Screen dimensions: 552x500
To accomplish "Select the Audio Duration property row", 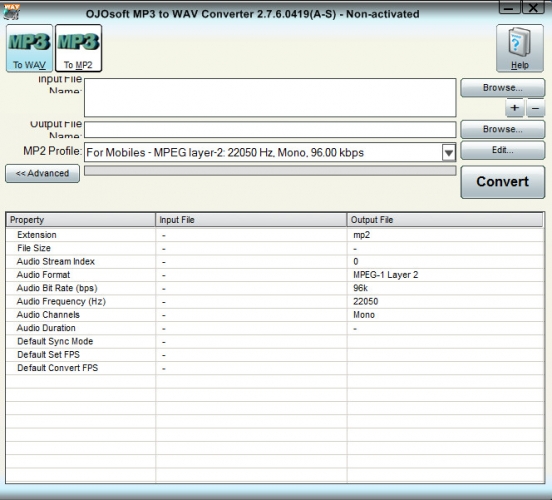I will click(275, 328).
